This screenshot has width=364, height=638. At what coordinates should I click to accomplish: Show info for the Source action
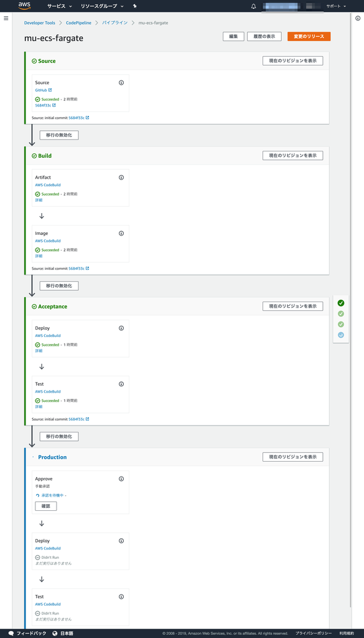click(x=121, y=83)
